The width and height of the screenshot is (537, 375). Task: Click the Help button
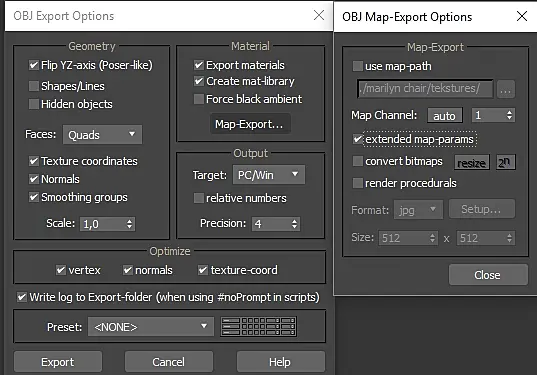point(280,362)
